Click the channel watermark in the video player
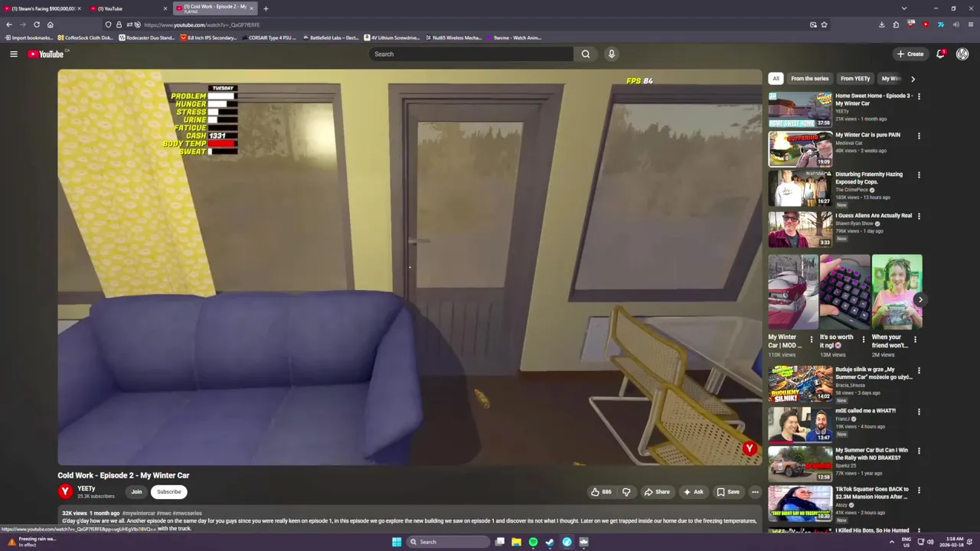The image size is (980, 551). click(x=750, y=448)
